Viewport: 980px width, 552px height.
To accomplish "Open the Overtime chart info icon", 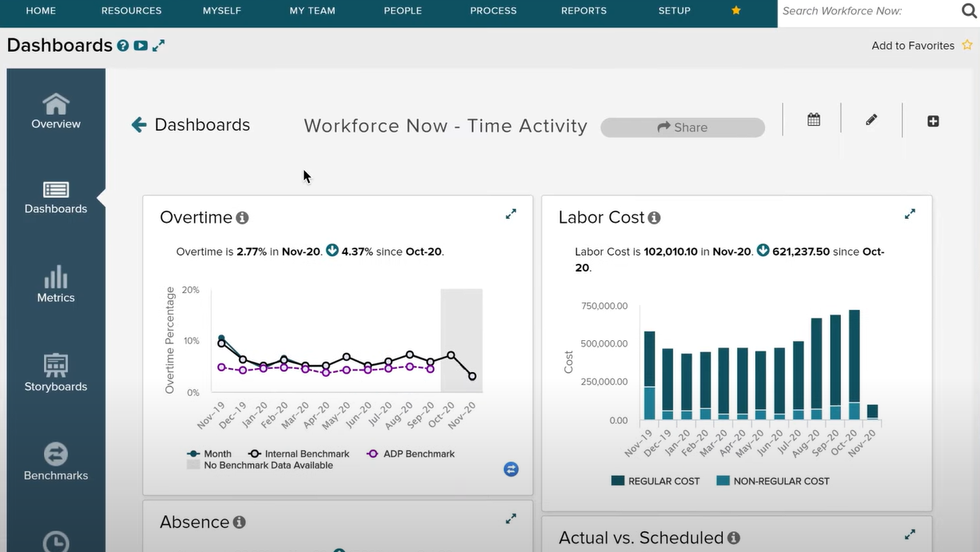I will pos(241,217).
